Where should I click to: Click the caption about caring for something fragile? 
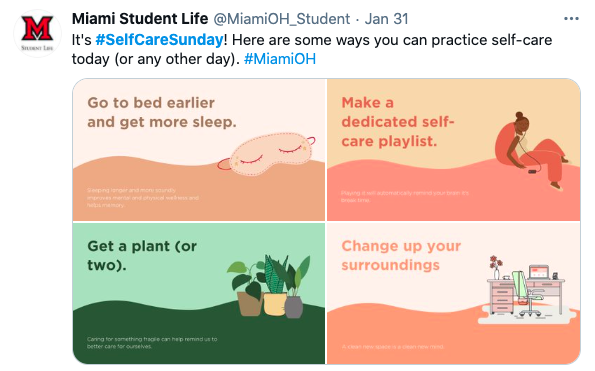click(x=152, y=343)
